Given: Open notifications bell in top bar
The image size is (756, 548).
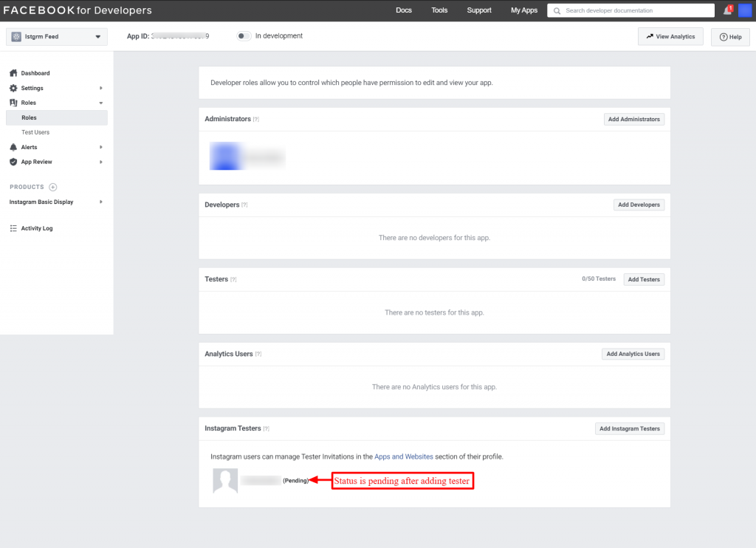Looking at the screenshot, I should click(727, 10).
